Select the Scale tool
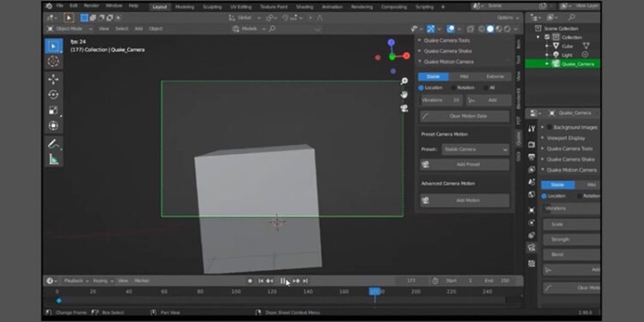The image size is (644, 322). pos(53,110)
